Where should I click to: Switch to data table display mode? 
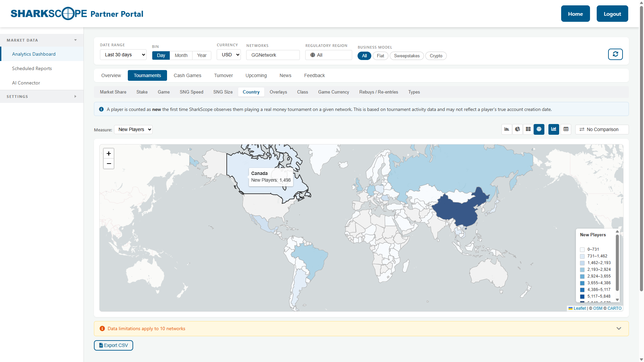pyautogui.click(x=566, y=129)
